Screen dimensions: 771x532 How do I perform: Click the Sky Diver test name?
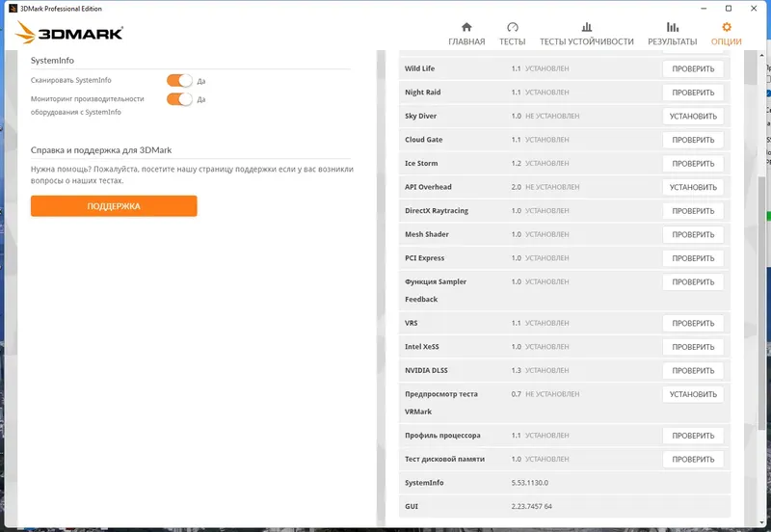(420, 116)
